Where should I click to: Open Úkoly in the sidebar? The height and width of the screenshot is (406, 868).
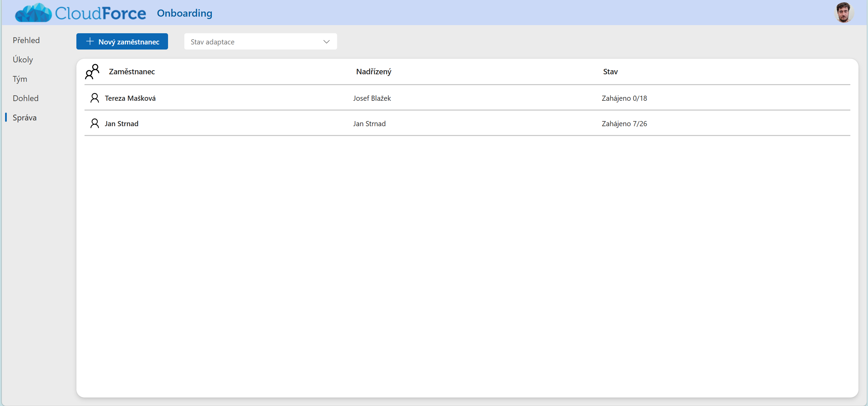(x=23, y=60)
